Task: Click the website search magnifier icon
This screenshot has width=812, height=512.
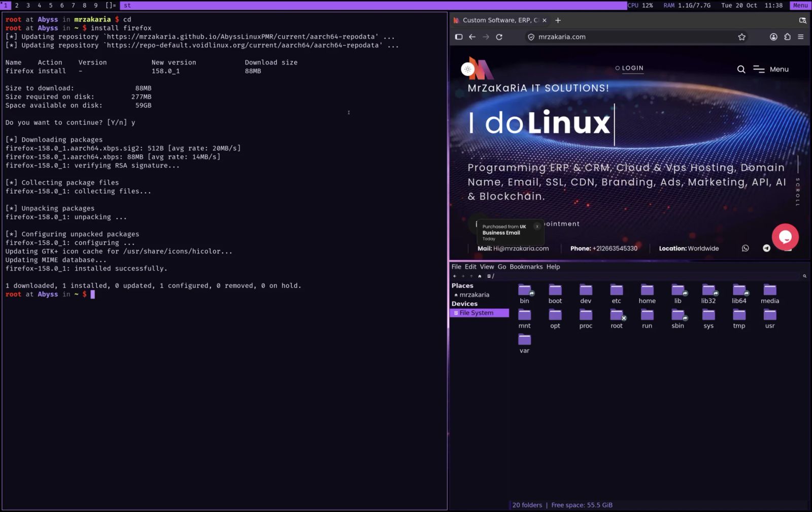Action: tap(741, 69)
